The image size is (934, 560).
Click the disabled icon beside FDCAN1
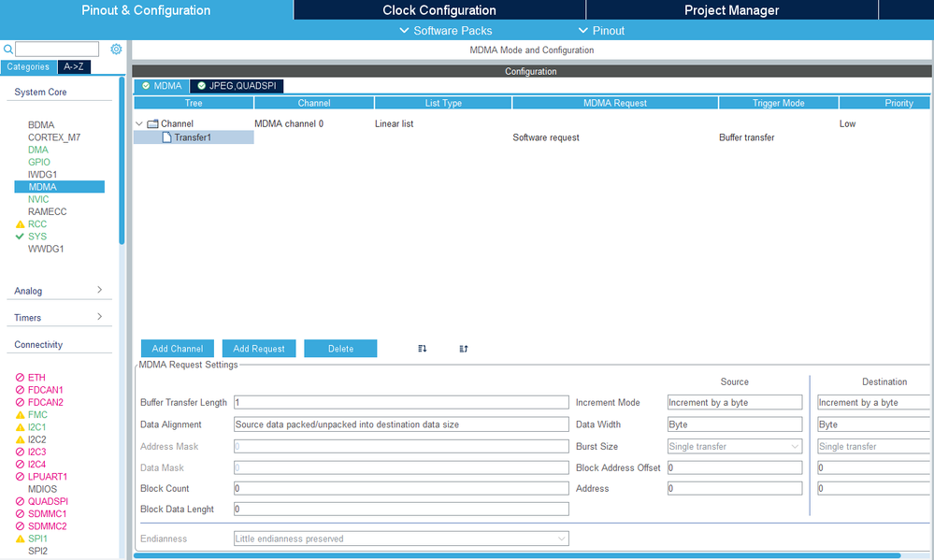pyautogui.click(x=20, y=390)
